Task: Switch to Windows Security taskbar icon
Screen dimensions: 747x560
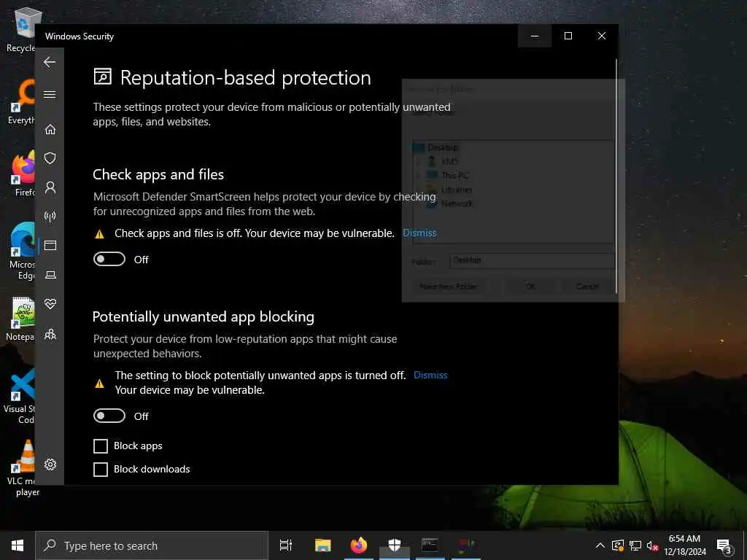Action: tap(395, 545)
